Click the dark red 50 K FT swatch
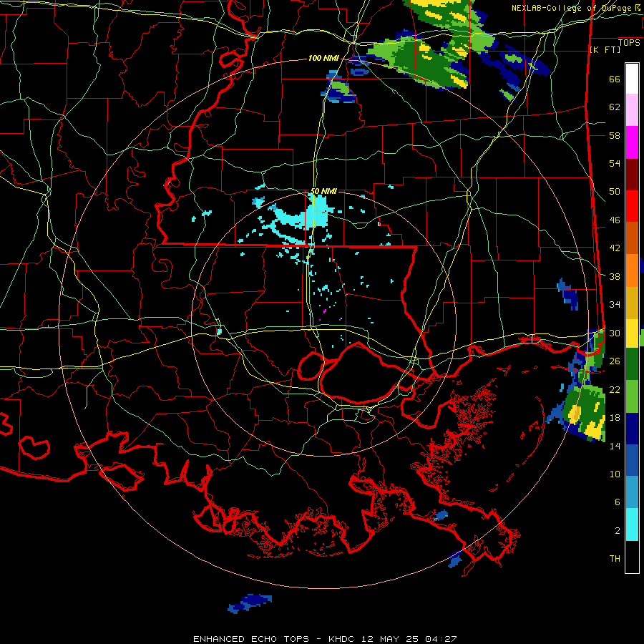 click(x=632, y=174)
